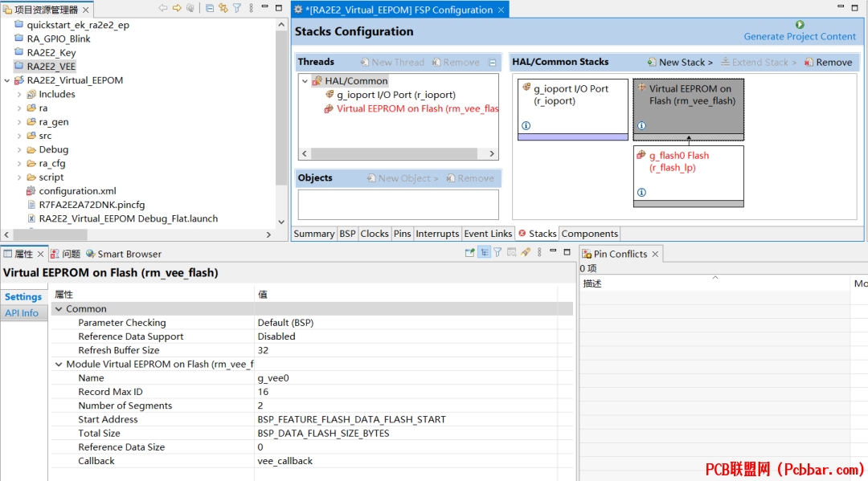Open project explorer view menu (three dots)

pos(251,8)
